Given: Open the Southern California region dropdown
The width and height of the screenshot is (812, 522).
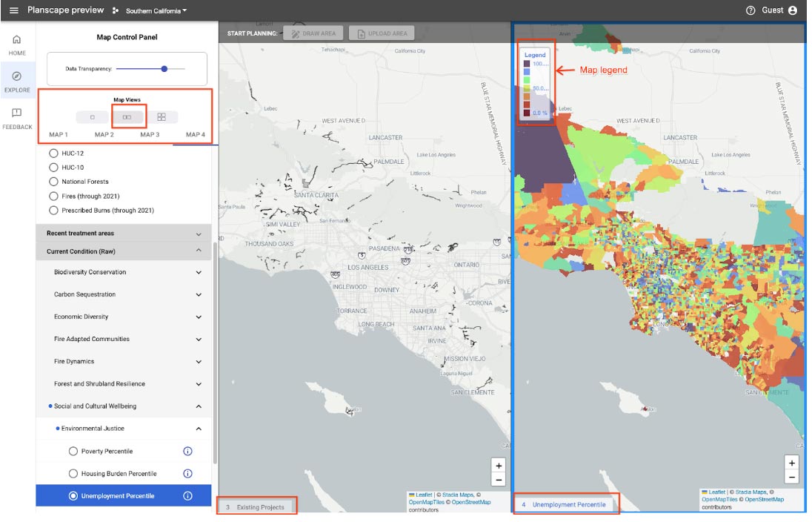Looking at the screenshot, I should [x=156, y=11].
